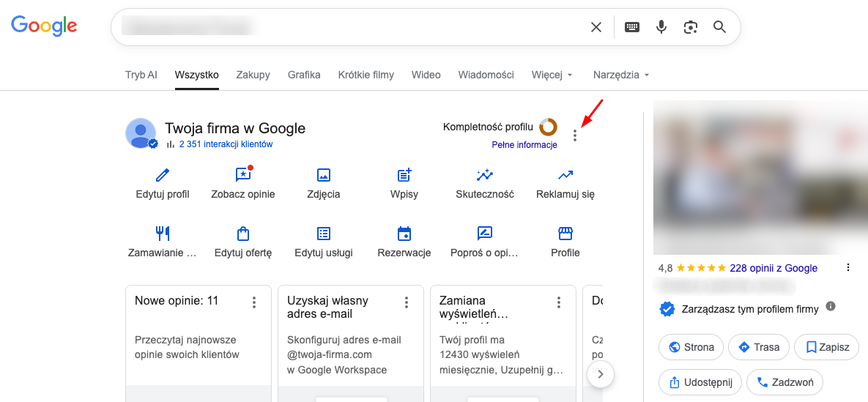Clear the search box with the X icon
Viewport: 868px width, 402px height.
pos(596,27)
